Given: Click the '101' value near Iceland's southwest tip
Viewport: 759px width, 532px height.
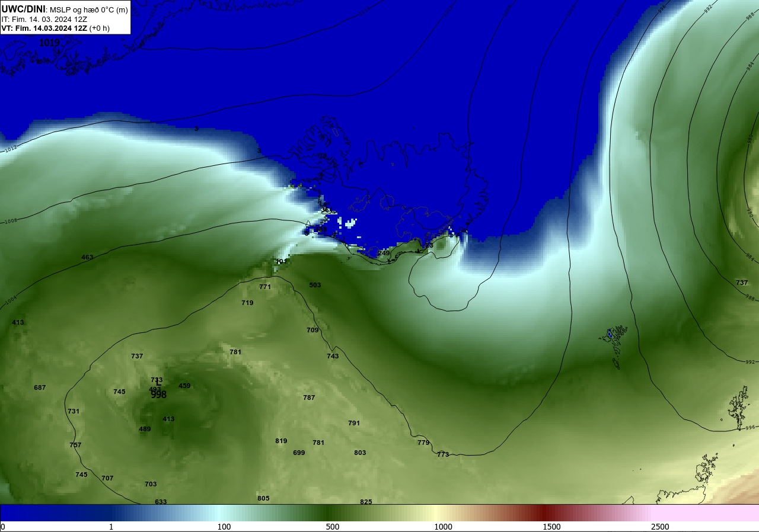Looking at the screenshot, I should pyautogui.click(x=281, y=261).
